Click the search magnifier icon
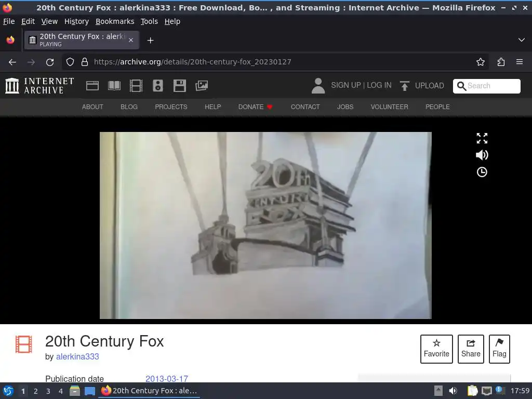 (x=461, y=86)
